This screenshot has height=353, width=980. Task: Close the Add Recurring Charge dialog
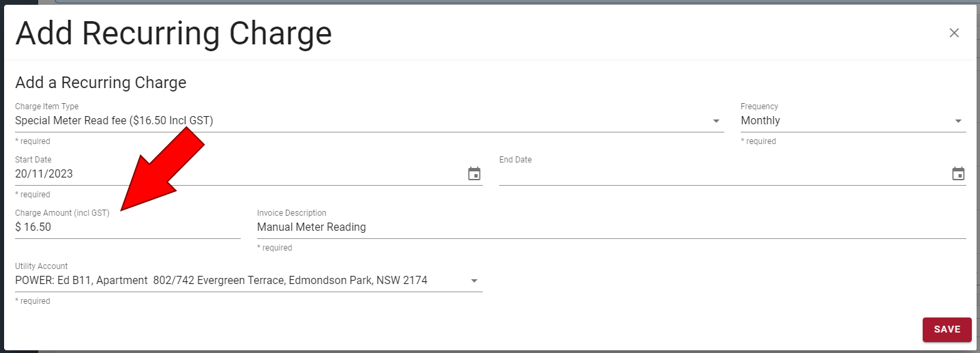954,33
